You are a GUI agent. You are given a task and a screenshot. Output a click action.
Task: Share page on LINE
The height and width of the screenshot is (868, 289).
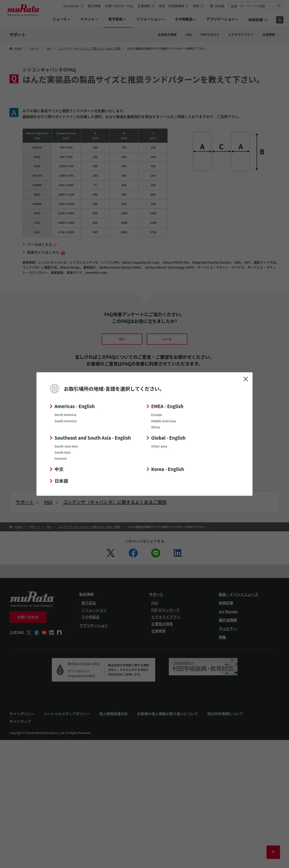pos(156,553)
